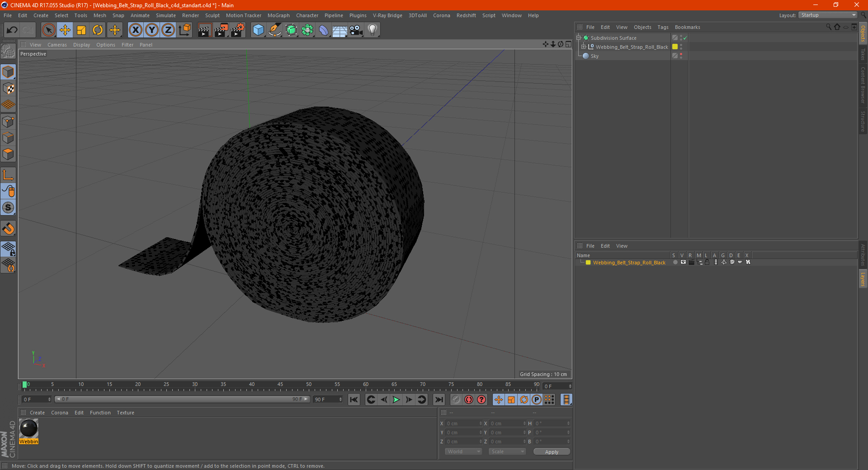The image size is (868, 470).
Task: Select the Sky object
Action: [x=594, y=56]
